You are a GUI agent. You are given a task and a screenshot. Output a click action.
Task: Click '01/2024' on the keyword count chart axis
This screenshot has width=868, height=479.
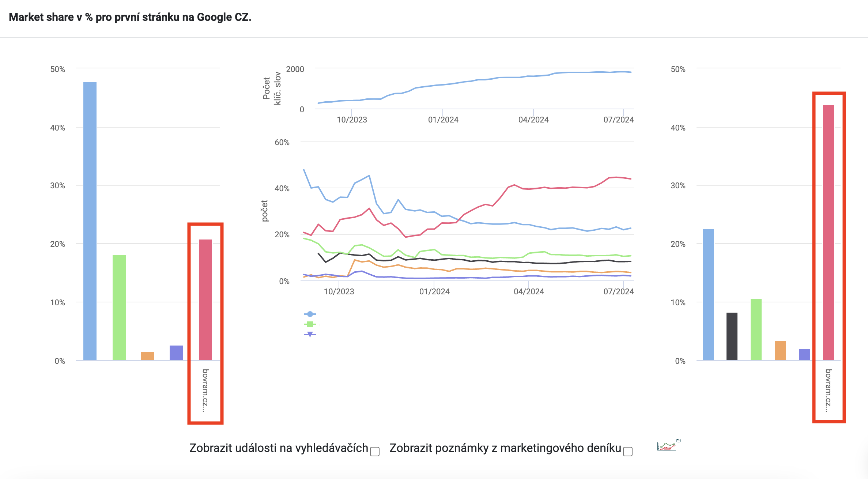click(443, 120)
